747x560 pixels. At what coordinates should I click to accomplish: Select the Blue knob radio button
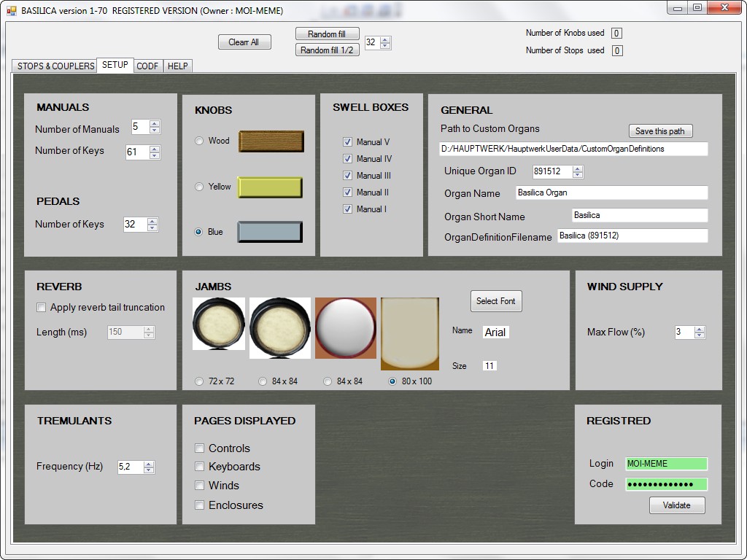pos(198,232)
